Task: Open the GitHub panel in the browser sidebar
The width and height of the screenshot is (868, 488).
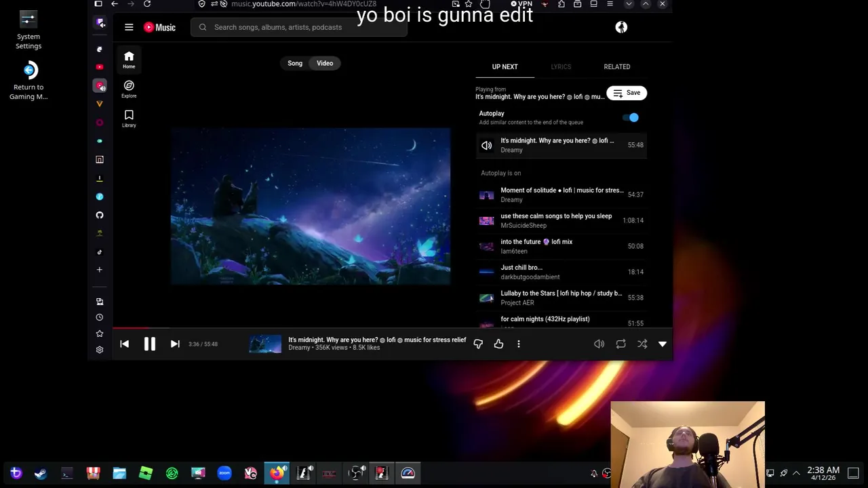Action: point(100,215)
